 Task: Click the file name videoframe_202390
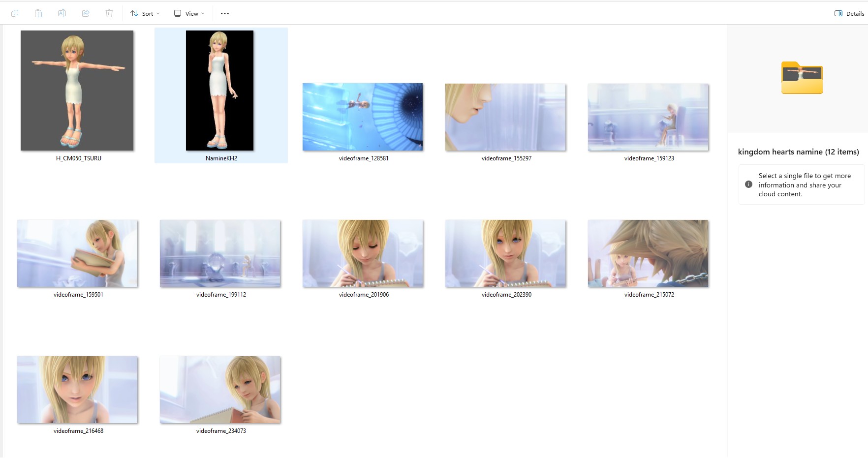pos(506,295)
